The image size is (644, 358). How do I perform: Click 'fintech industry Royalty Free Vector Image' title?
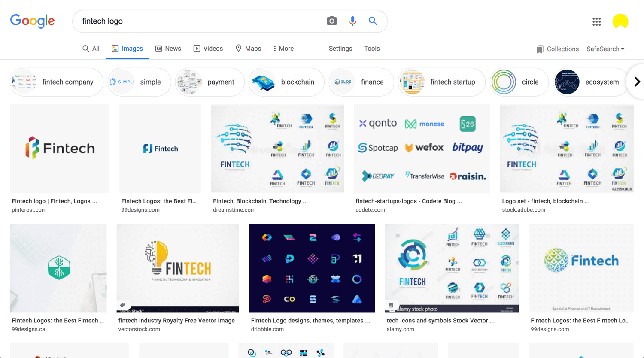[x=176, y=320]
